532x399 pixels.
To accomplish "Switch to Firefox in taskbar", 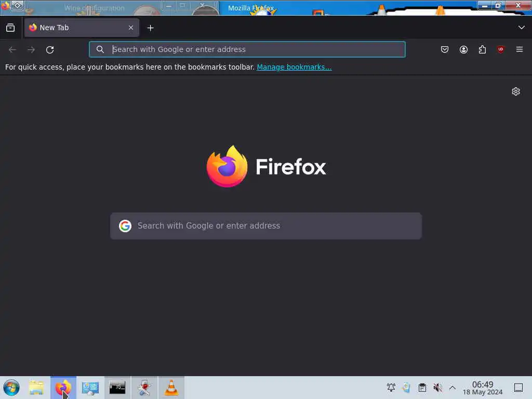I will (63, 388).
